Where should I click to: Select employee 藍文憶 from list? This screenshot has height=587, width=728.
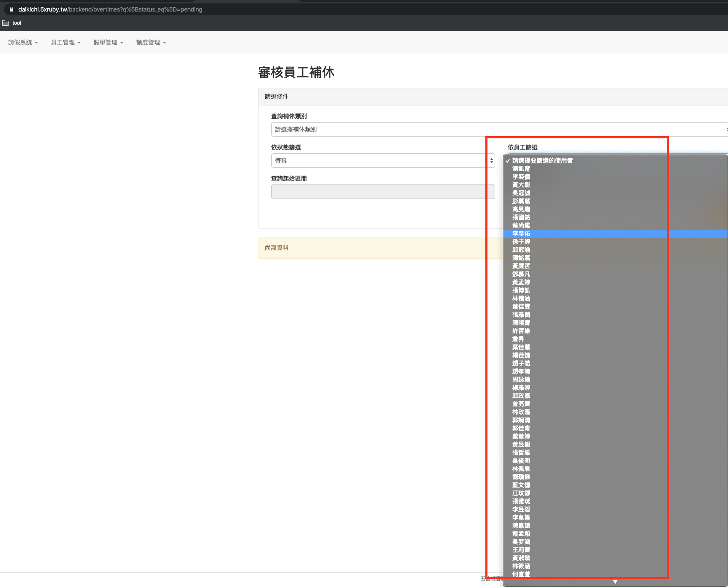coord(615,485)
